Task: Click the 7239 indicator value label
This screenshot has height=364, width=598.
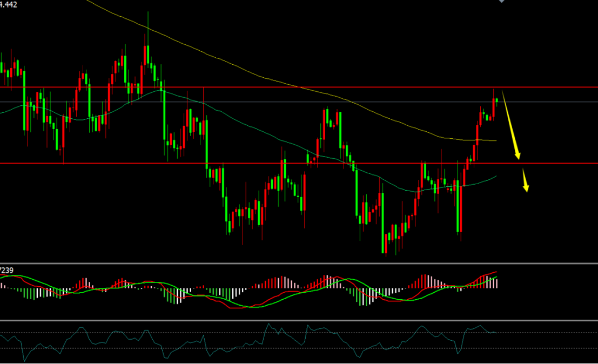Action: [6, 270]
